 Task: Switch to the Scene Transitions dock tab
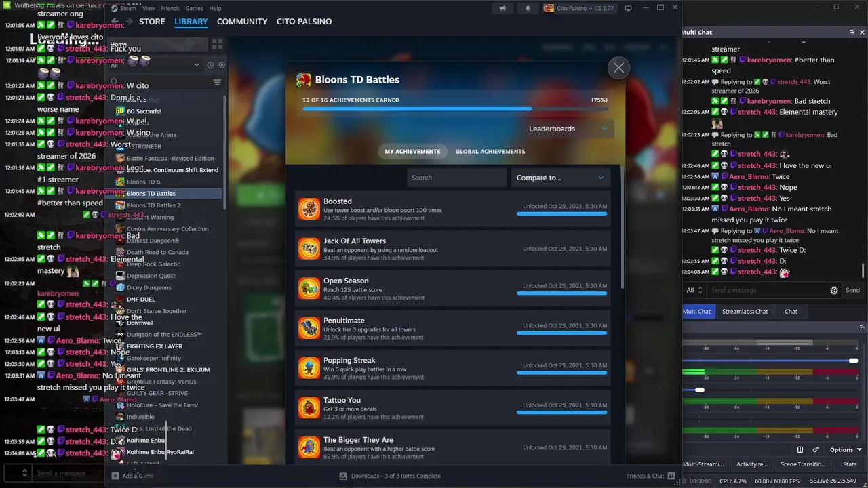804,464
